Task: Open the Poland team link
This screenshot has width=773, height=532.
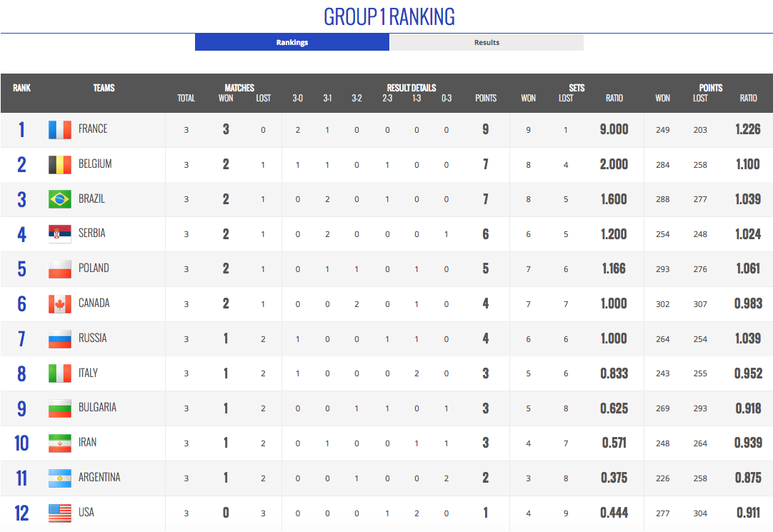Action: [94, 268]
